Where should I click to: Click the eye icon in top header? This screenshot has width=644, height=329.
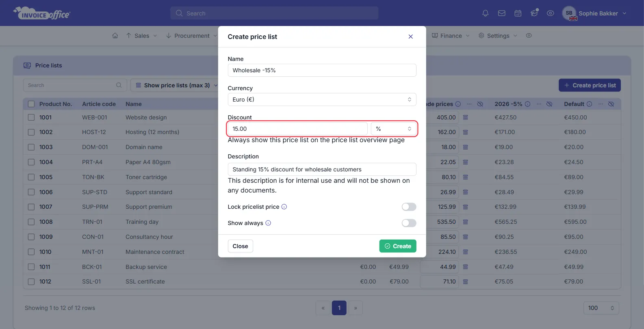pyautogui.click(x=551, y=13)
